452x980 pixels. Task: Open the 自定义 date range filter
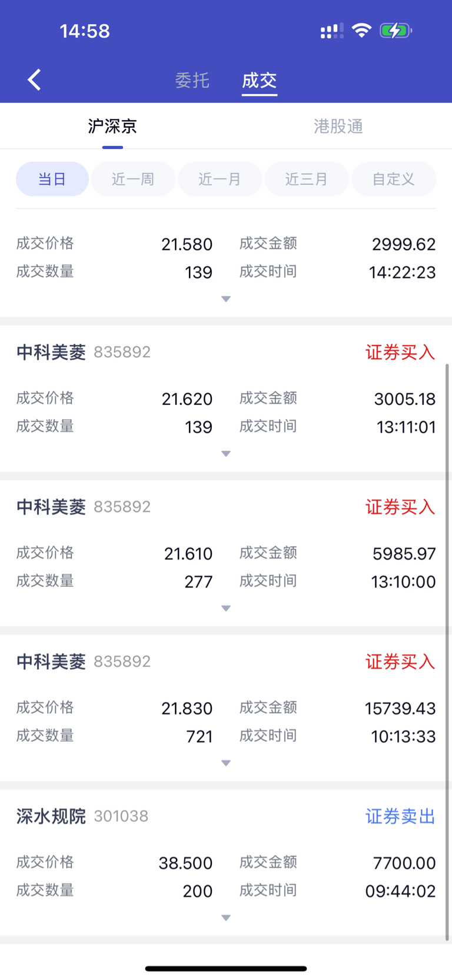(394, 179)
